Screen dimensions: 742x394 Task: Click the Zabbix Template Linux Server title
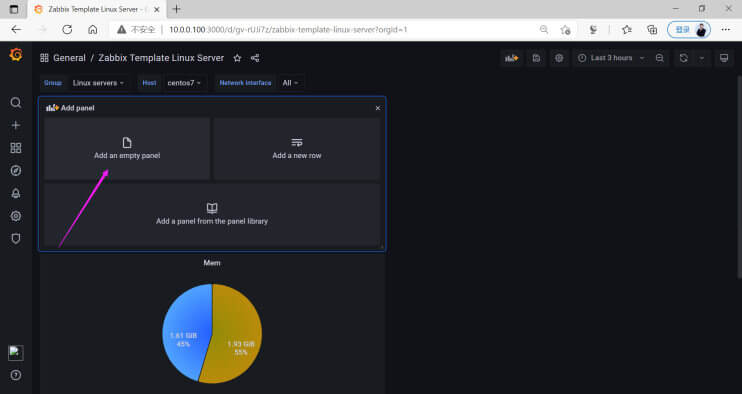coord(161,58)
